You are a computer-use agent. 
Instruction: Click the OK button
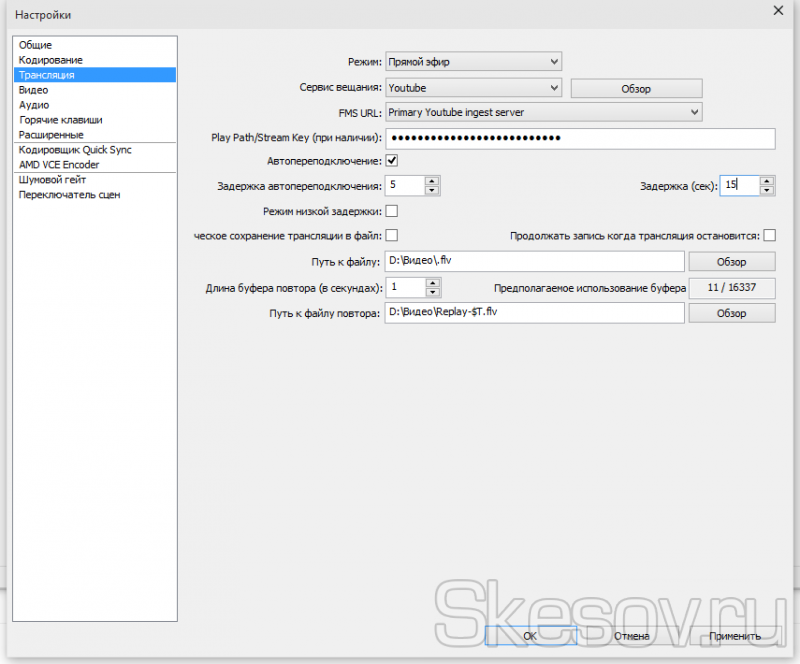click(529, 636)
